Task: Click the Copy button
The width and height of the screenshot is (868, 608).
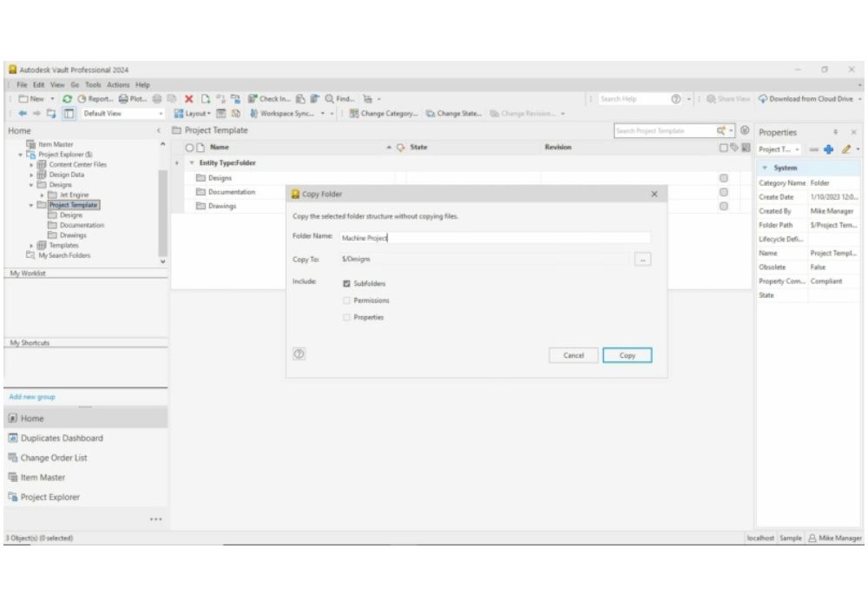Action: [628, 355]
